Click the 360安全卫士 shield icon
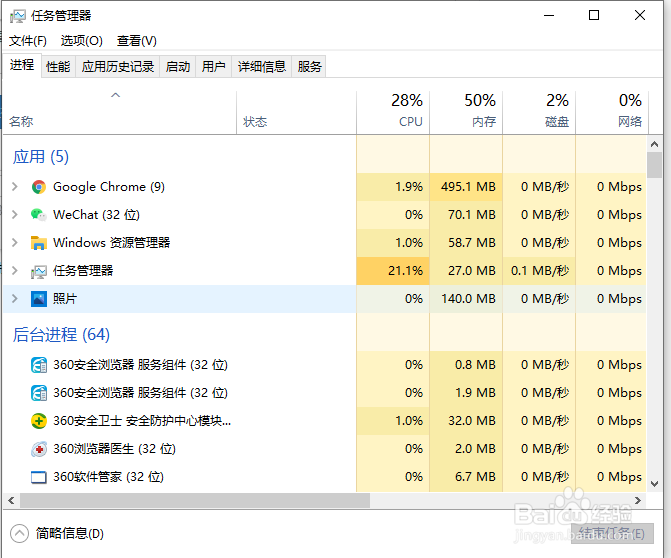The image size is (671, 558). tap(39, 421)
